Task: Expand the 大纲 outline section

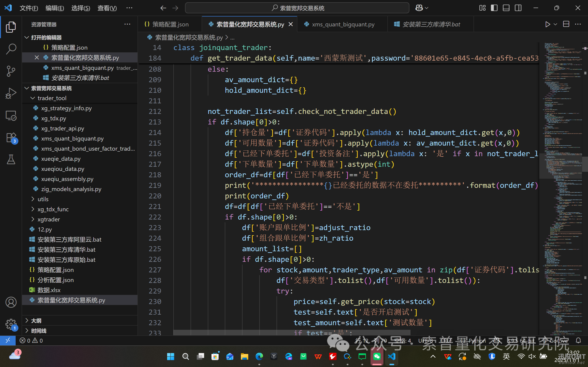Action: point(36,321)
